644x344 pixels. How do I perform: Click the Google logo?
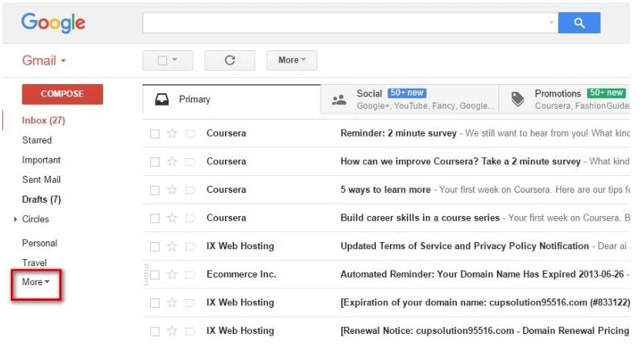click(53, 23)
